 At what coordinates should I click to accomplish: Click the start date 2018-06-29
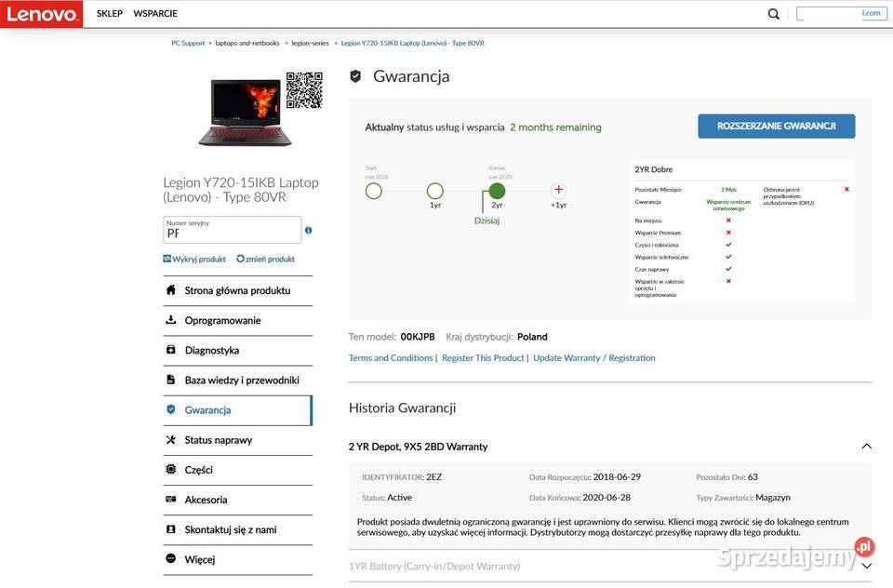(x=617, y=477)
